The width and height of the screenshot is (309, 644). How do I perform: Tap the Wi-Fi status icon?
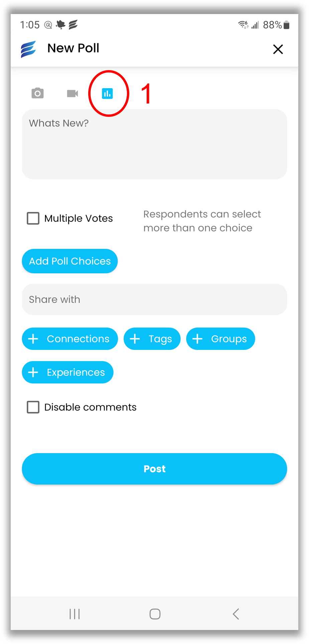click(243, 25)
